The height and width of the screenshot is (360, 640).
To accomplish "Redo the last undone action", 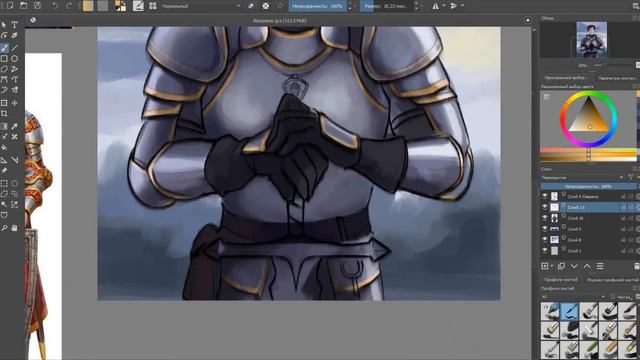I will [69, 6].
